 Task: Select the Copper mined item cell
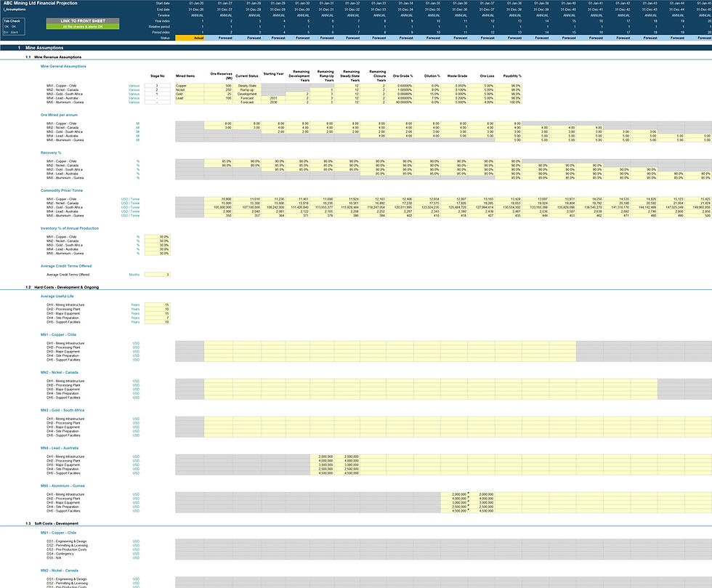[x=190, y=86]
